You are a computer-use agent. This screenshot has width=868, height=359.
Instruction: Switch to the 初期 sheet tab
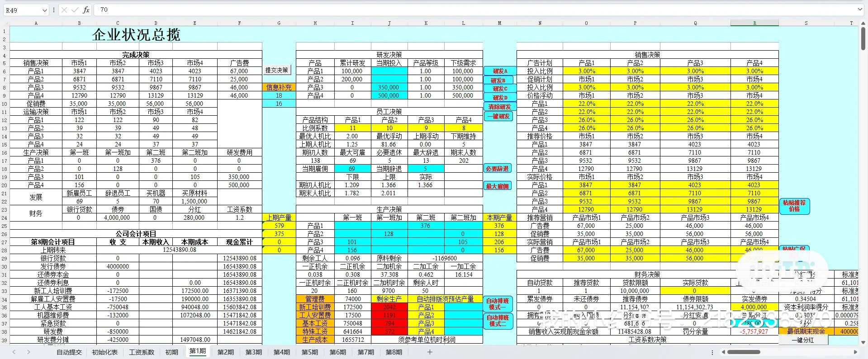[x=171, y=352]
